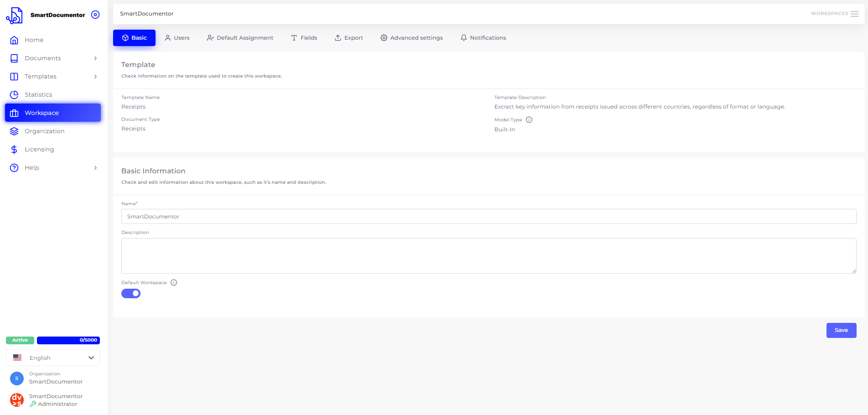Click the 0/5000 usage progress bar
This screenshot has height=415, width=868.
[x=68, y=340]
